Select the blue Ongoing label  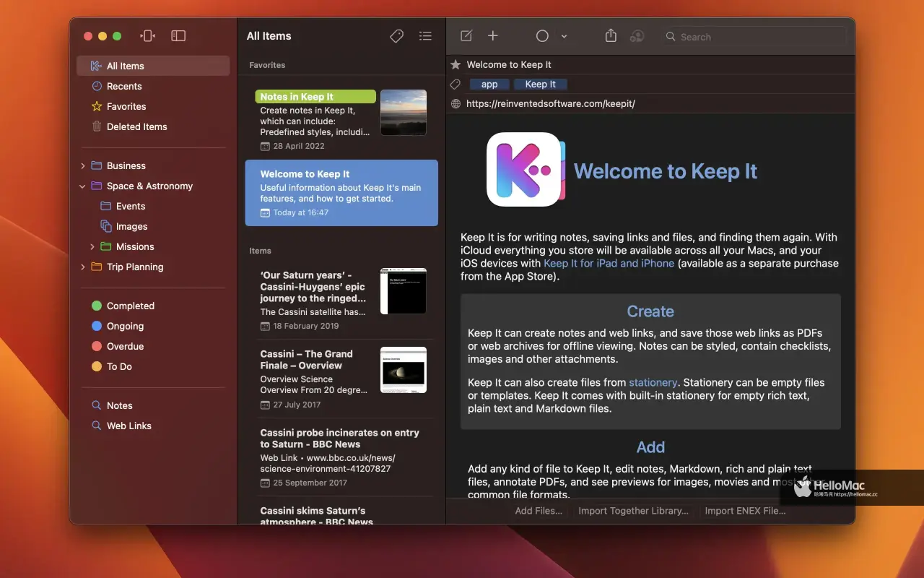coord(125,326)
